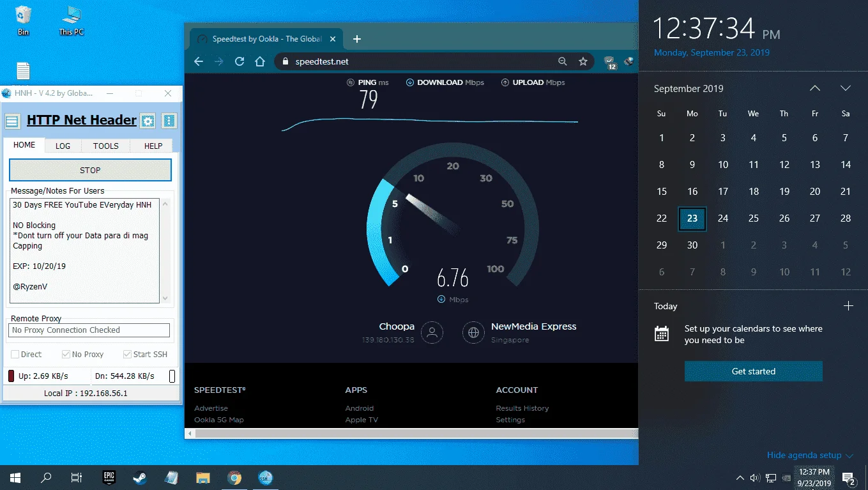Click the STOP button in HNH
This screenshot has height=490, width=868.
point(90,170)
